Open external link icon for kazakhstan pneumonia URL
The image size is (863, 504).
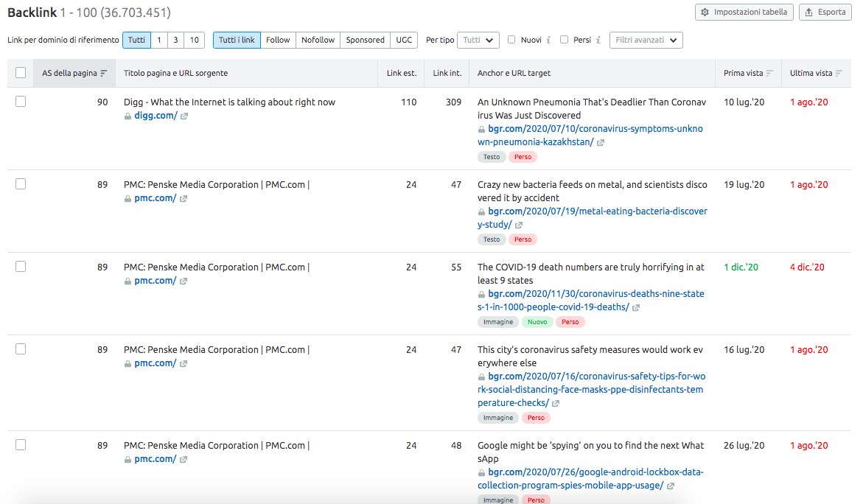point(601,142)
